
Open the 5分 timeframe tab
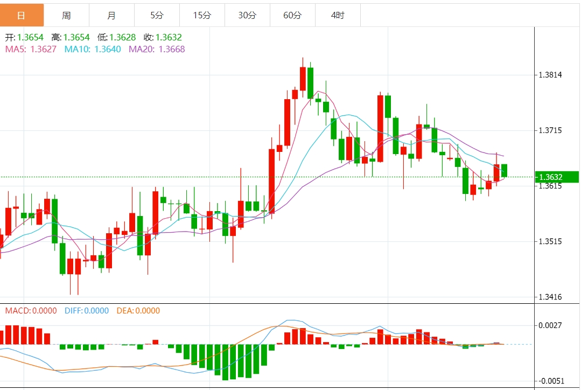coord(157,16)
